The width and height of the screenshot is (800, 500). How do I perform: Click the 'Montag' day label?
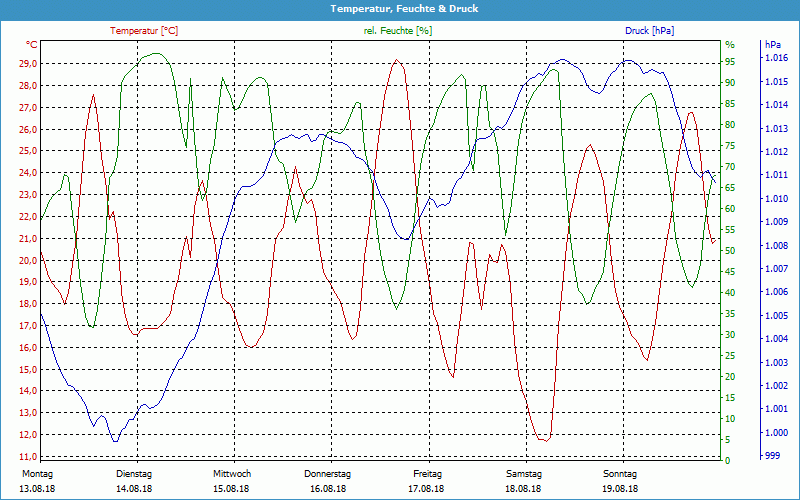(x=37, y=474)
